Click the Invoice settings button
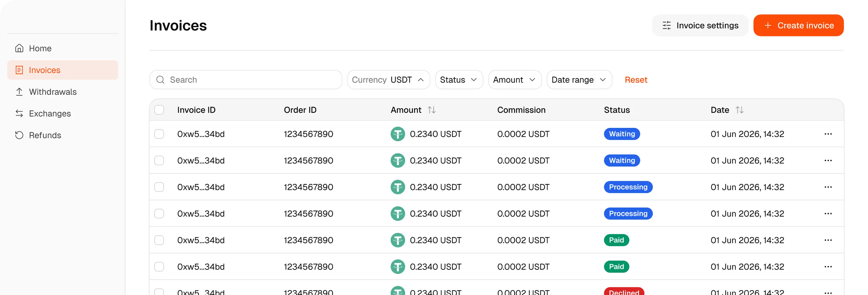 (700, 25)
